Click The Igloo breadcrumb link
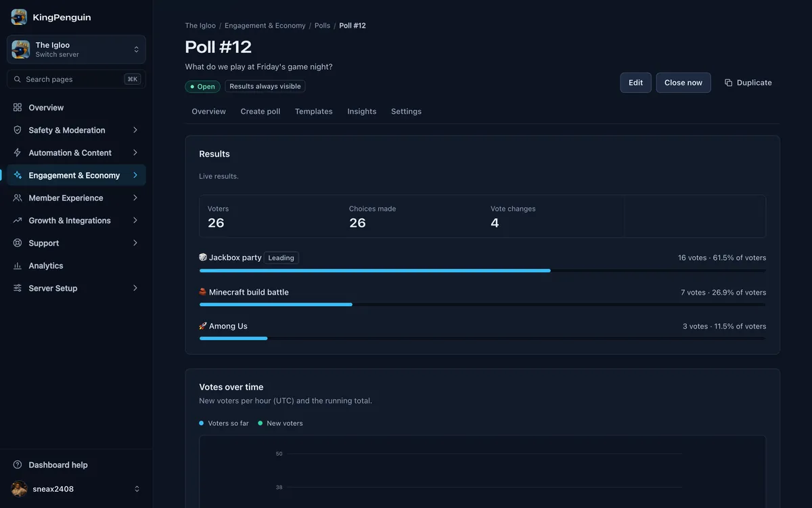812x508 pixels. [x=200, y=26]
